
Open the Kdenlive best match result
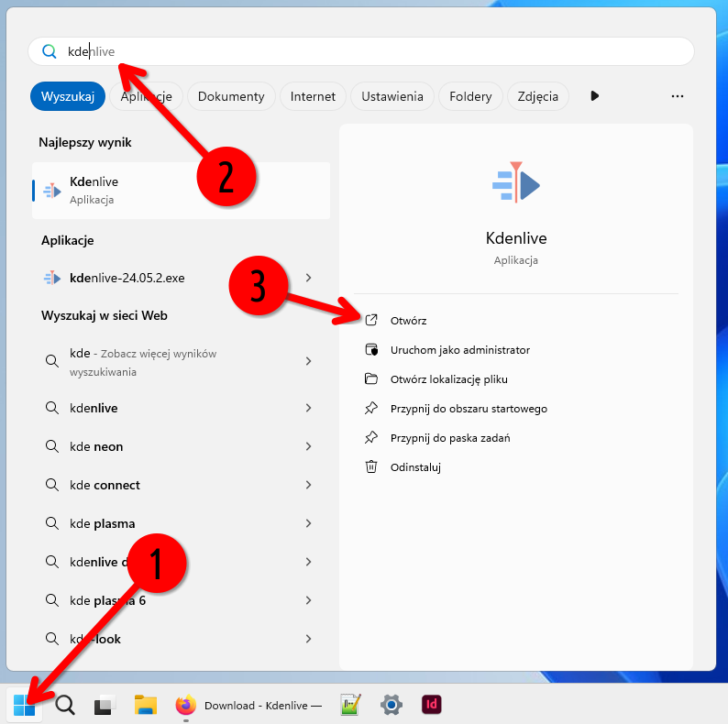click(x=181, y=191)
